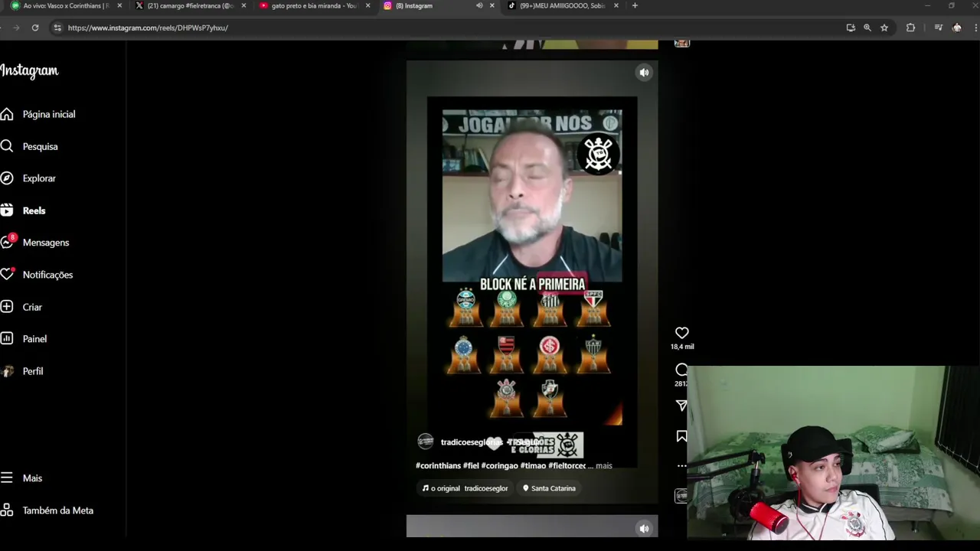
Task: Click the heart notifications sidebar icon
Action: pyautogui.click(x=7, y=275)
